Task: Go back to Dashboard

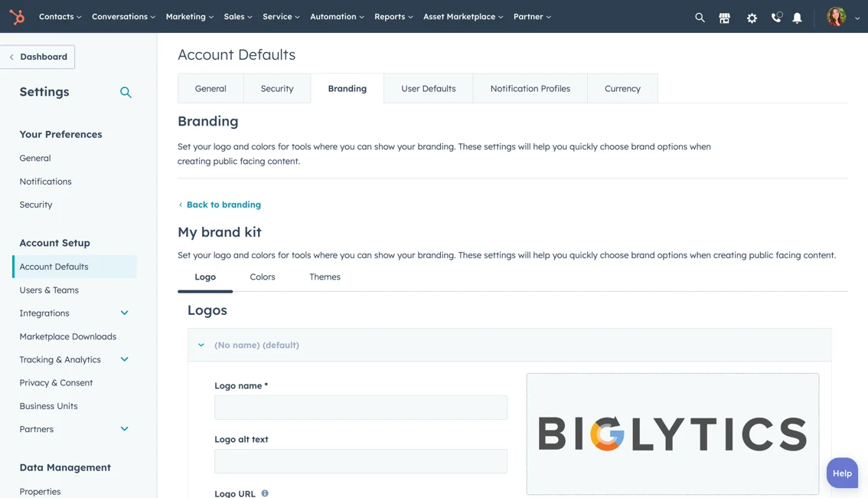Action: pos(38,57)
